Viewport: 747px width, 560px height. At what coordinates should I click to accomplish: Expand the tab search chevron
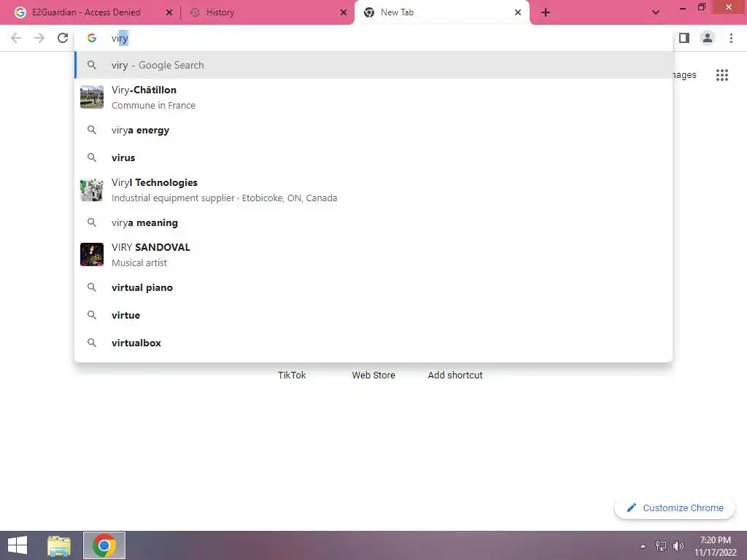click(x=656, y=12)
